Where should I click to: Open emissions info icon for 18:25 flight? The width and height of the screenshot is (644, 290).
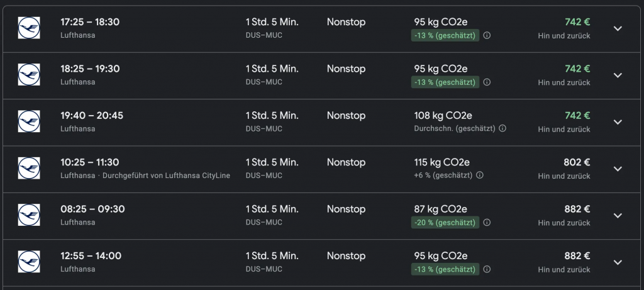coord(487,82)
